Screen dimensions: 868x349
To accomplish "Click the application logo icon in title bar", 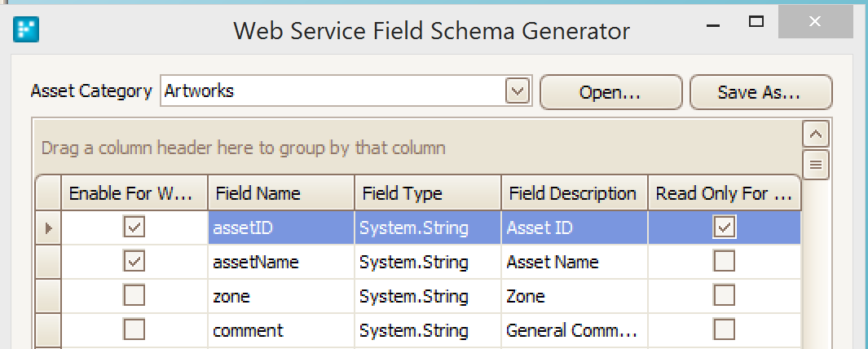I will click(26, 30).
